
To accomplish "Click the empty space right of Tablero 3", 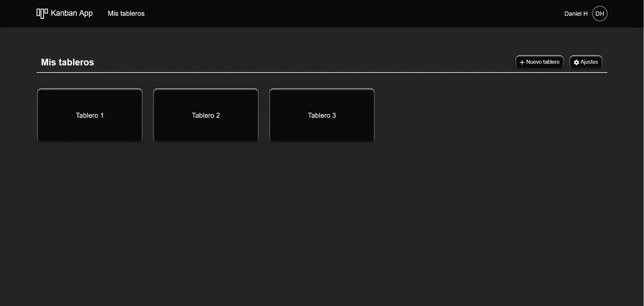I will (486, 115).
